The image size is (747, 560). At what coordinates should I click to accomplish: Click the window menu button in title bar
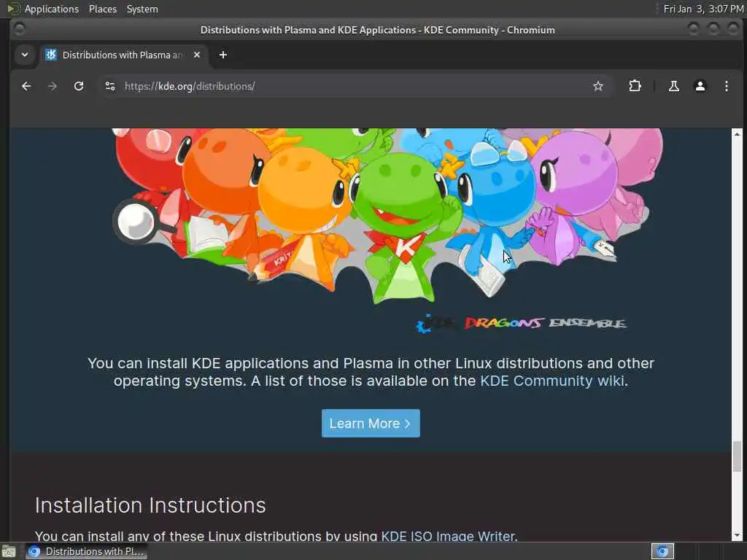tap(20, 29)
